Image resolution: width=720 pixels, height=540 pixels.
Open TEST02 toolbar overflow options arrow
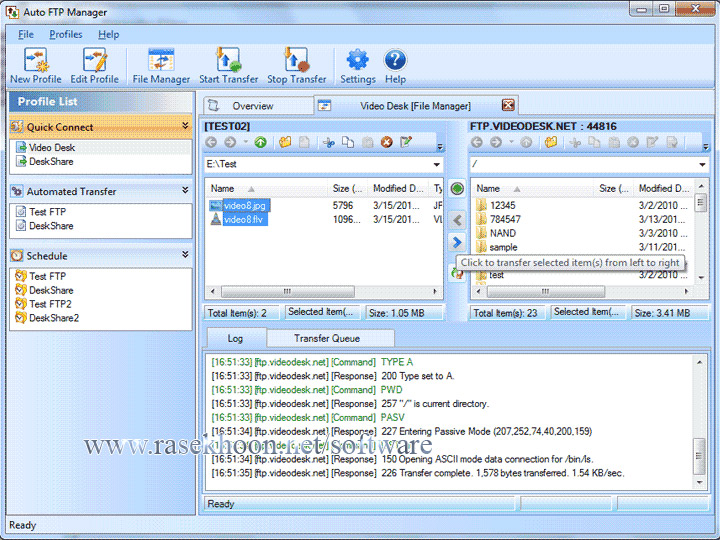440,147
